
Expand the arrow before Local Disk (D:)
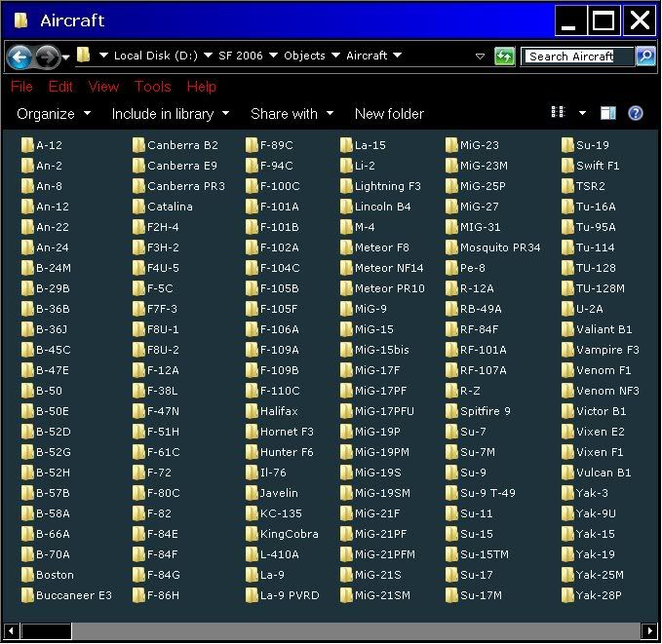(103, 55)
